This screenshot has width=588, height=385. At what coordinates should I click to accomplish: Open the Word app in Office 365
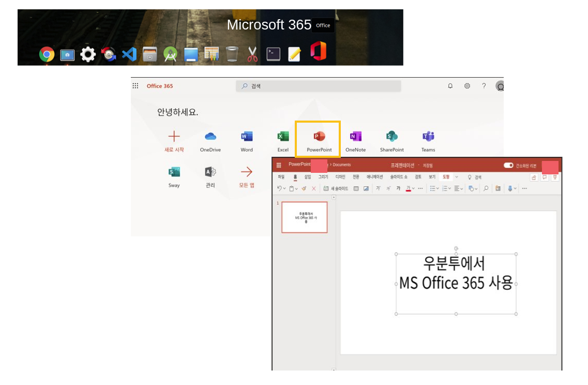click(247, 141)
